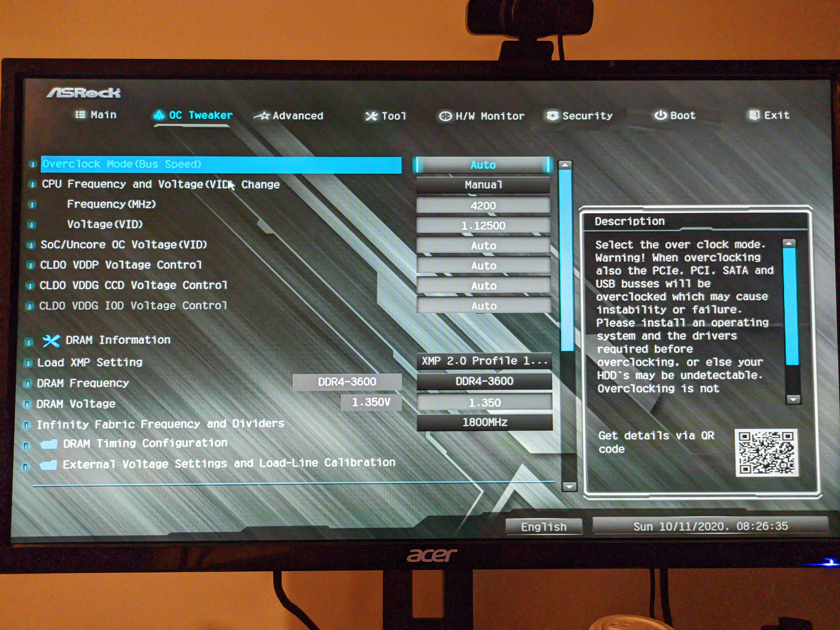Click info marker beside CLDO VDDP row

pyautogui.click(x=30, y=265)
